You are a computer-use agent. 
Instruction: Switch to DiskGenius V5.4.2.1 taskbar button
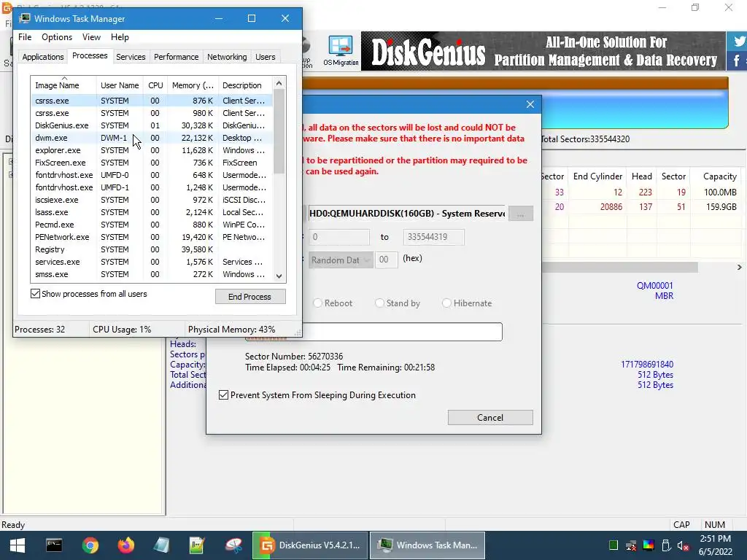(310, 545)
